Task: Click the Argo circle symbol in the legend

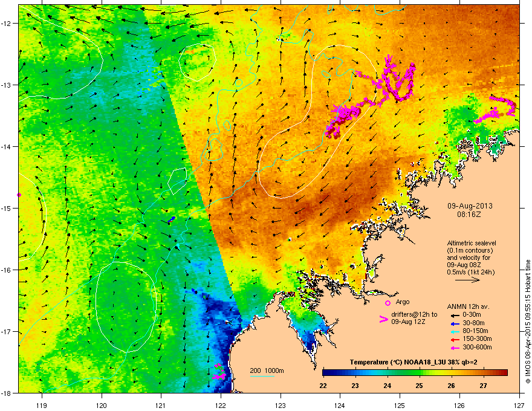Action: [388, 303]
